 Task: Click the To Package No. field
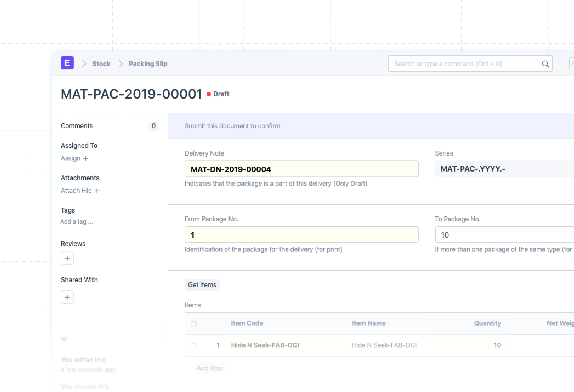coord(504,235)
